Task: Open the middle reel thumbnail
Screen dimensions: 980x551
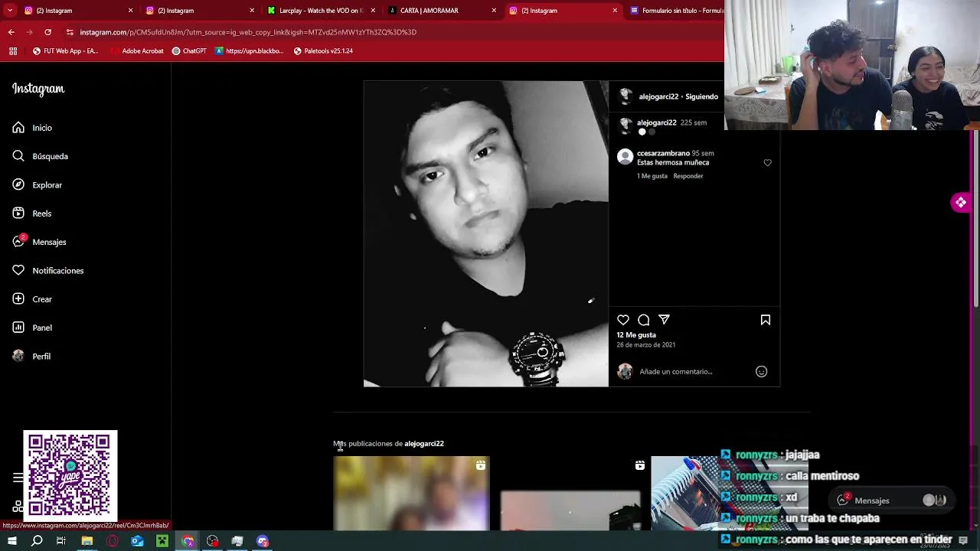Action: [570, 494]
